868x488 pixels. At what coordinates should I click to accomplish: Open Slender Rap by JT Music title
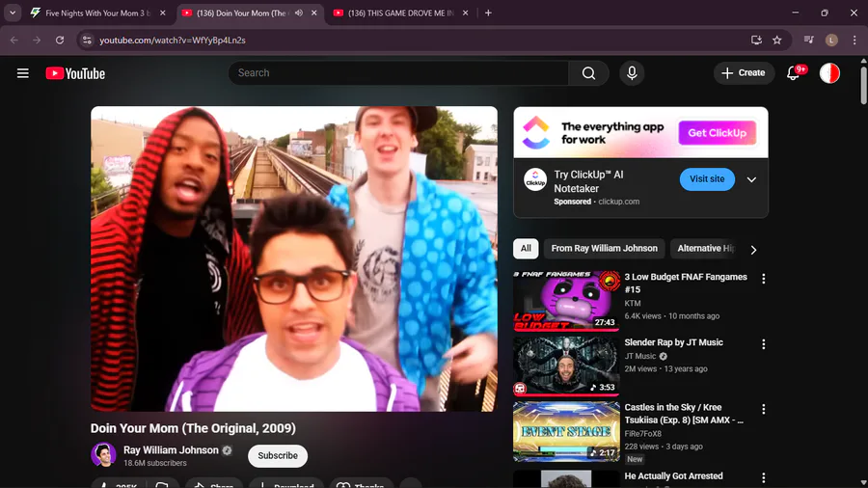pos(674,342)
